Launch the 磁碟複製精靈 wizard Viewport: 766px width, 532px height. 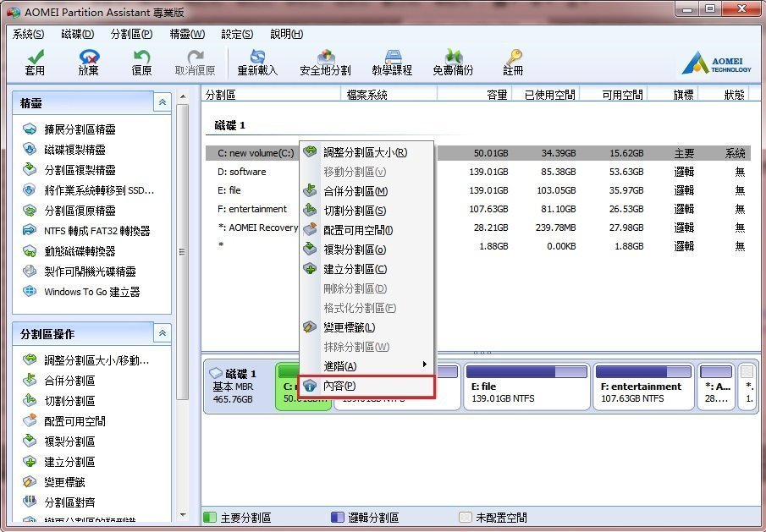coord(64,150)
